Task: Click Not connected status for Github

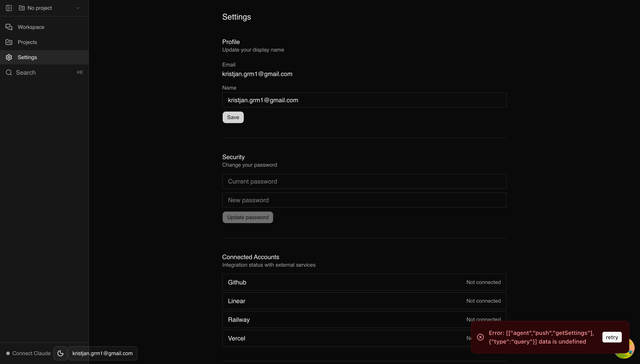Action: coord(484,282)
